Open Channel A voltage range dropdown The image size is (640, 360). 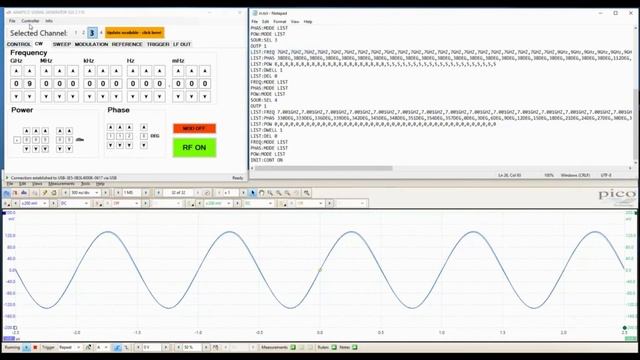(x=33, y=203)
